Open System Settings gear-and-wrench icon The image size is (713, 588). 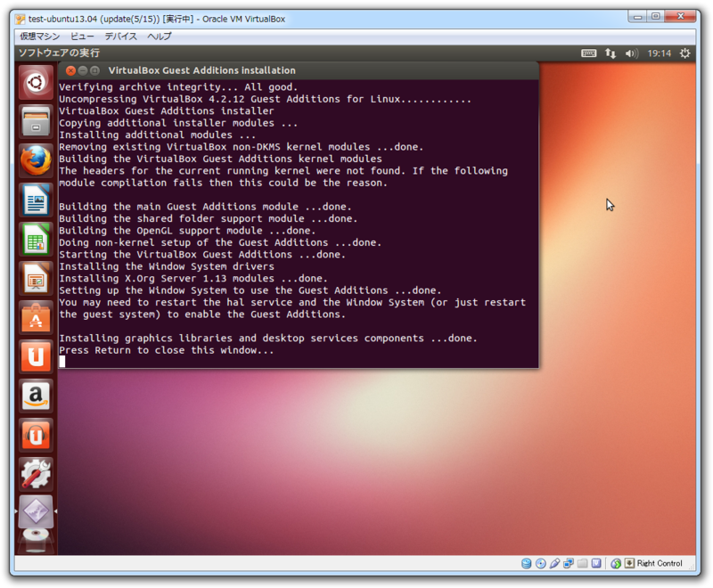pyautogui.click(x=36, y=474)
